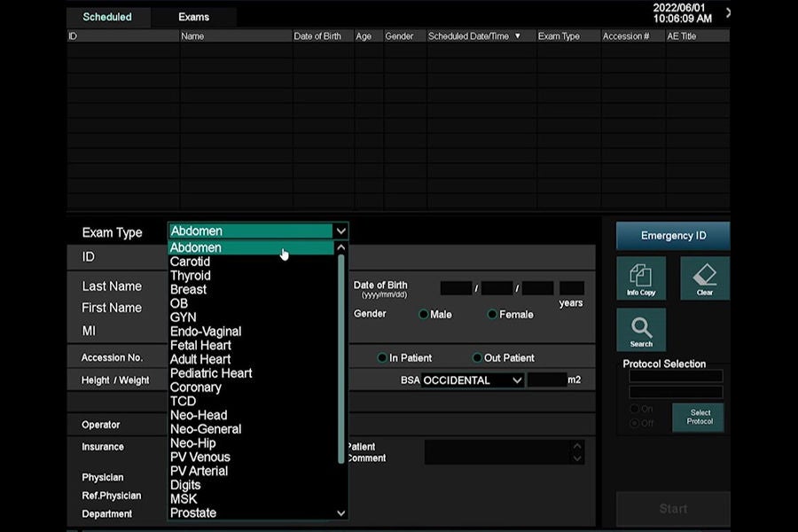Pick PV Venous exam type
Viewport: 798px width, 532px height.
coord(200,458)
